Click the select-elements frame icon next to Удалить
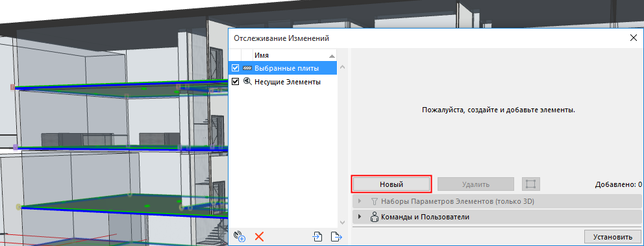 point(530,184)
